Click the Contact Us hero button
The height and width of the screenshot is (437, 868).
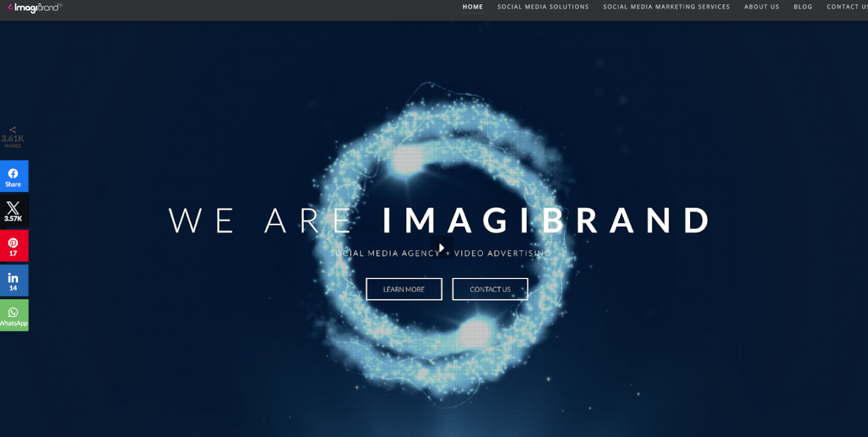tap(490, 289)
